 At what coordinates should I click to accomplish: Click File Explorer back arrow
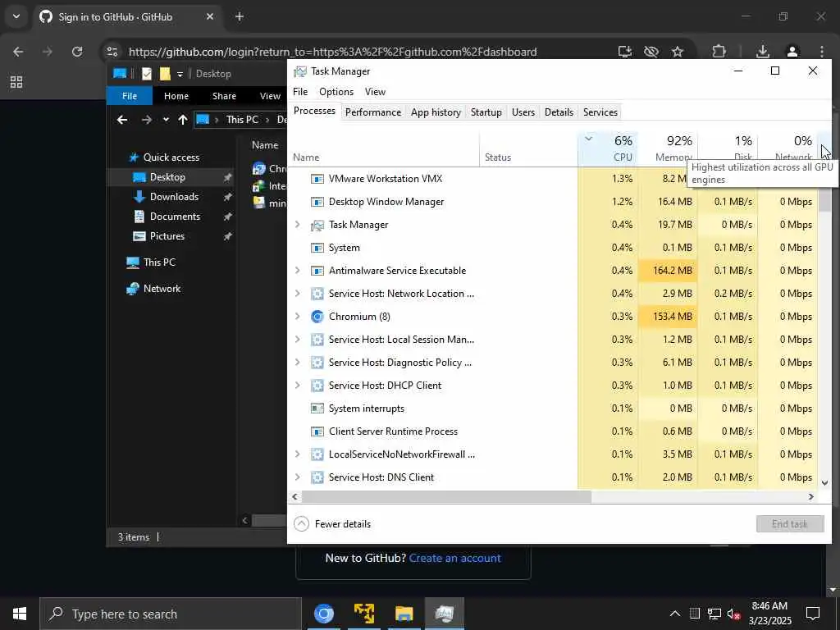click(x=122, y=120)
